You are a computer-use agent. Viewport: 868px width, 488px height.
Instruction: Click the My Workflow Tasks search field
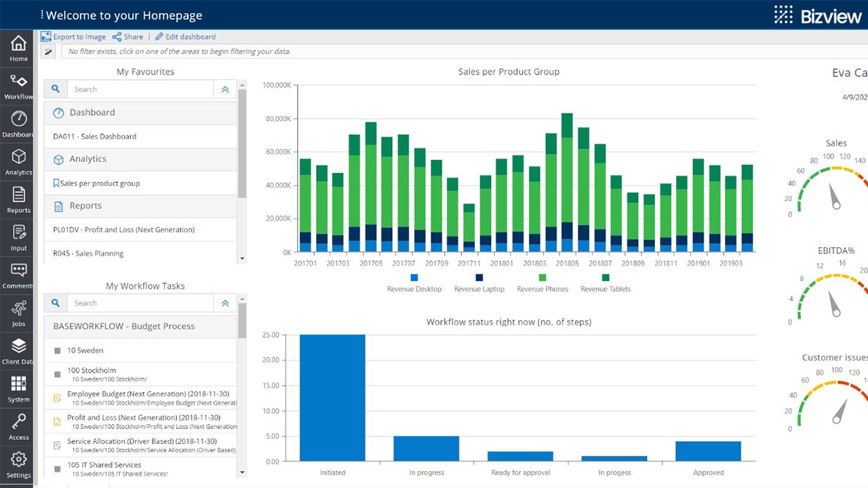[140, 303]
